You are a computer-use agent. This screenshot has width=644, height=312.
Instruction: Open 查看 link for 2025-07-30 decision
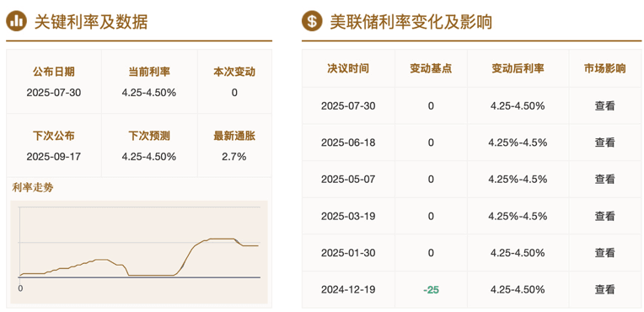604,105
